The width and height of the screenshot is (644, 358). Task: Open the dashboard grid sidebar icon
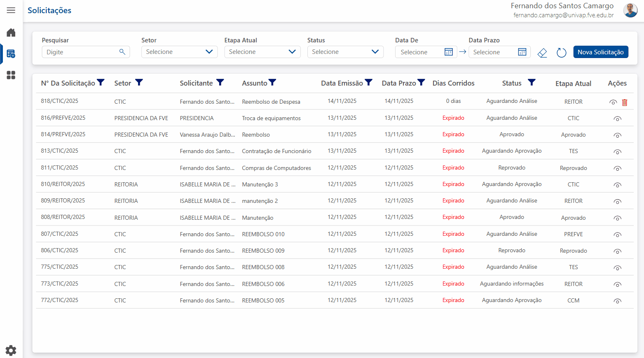[11, 75]
